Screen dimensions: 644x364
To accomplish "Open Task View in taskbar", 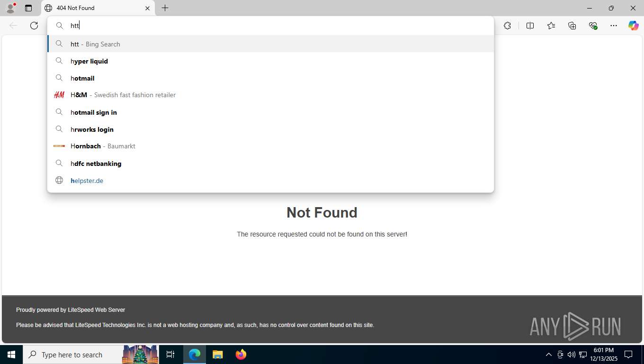I will point(170,355).
